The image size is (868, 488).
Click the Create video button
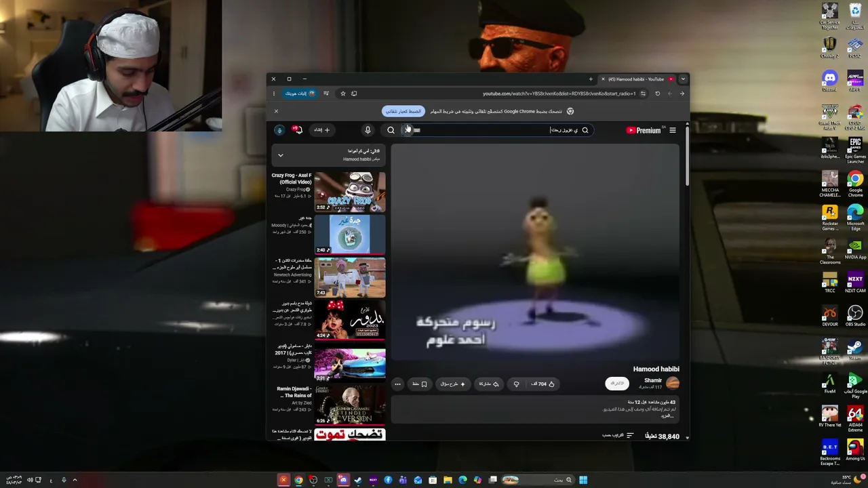point(321,130)
